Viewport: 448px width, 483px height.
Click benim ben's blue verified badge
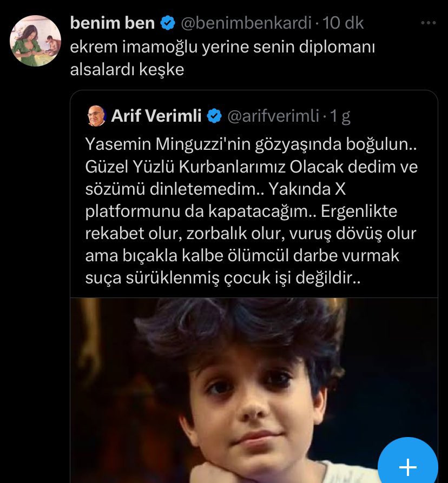click(168, 23)
